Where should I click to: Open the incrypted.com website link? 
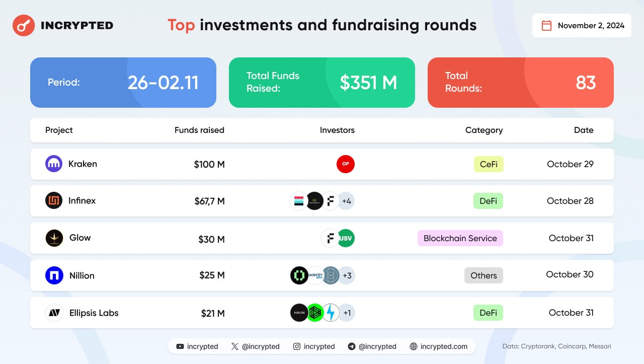pyautogui.click(x=439, y=346)
